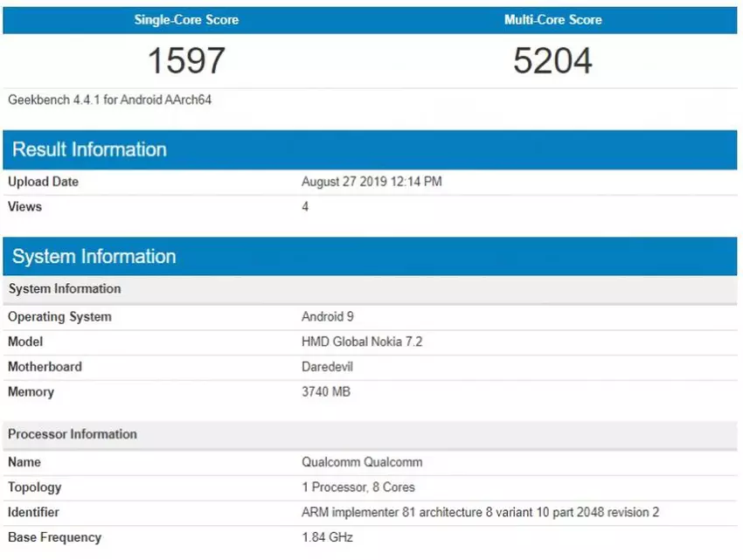Click the 1.84 GHz base frequency value
This screenshot has height=560, width=743.
(327, 537)
